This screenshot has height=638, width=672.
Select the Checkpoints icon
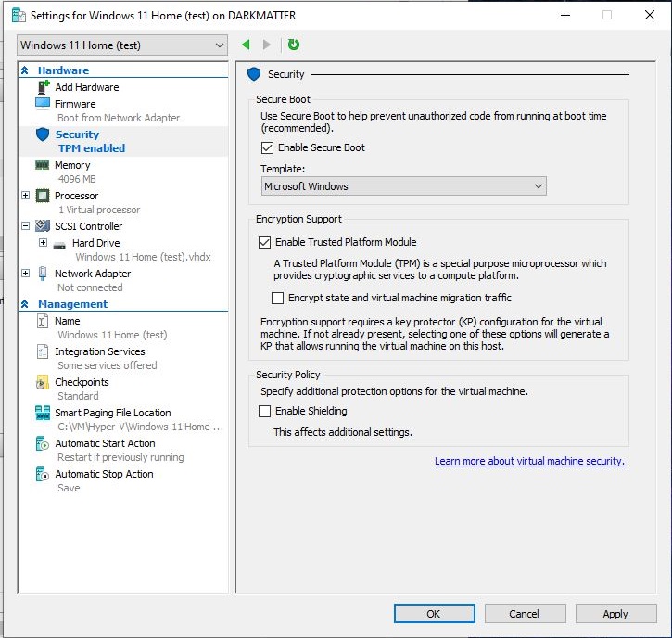(43, 382)
